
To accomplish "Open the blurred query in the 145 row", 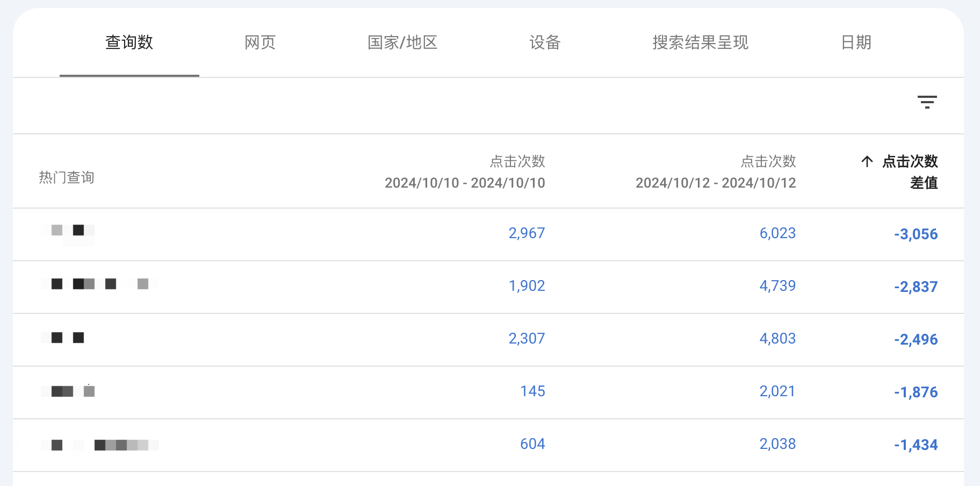I will point(68,391).
